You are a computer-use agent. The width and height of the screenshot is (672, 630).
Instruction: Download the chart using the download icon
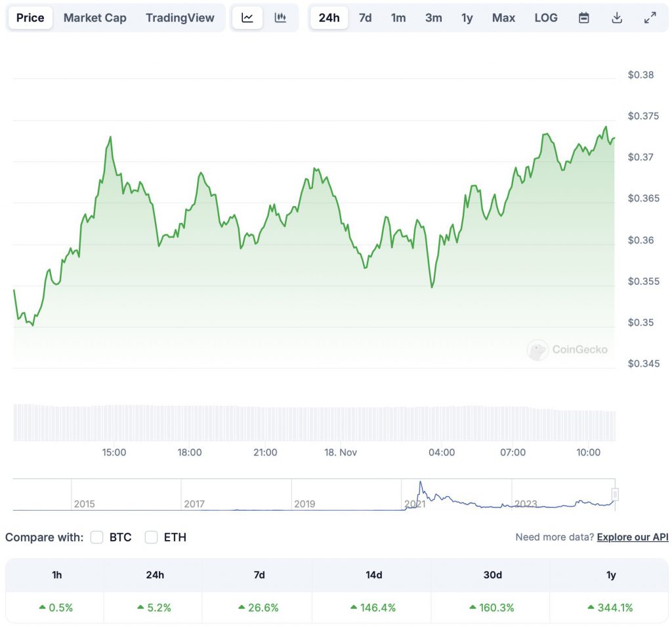point(617,18)
